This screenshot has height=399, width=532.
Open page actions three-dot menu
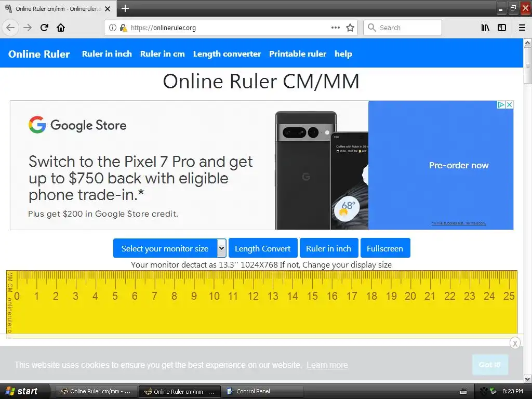pos(336,28)
